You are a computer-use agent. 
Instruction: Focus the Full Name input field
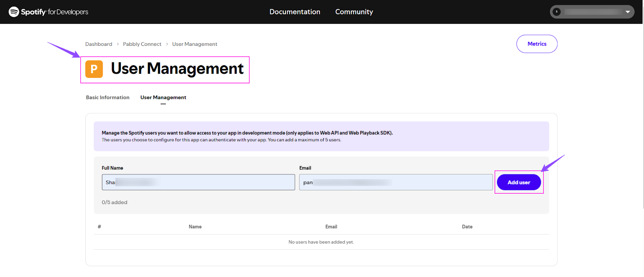(x=198, y=182)
